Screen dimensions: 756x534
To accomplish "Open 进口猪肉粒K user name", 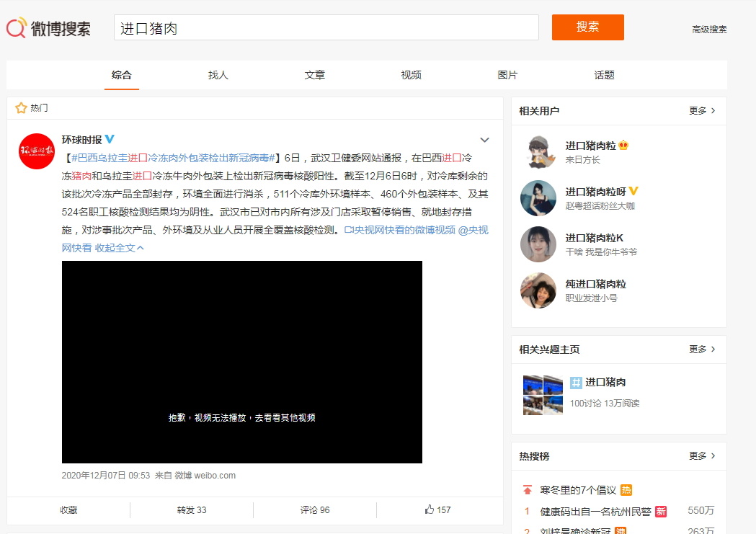I will pyautogui.click(x=595, y=238).
